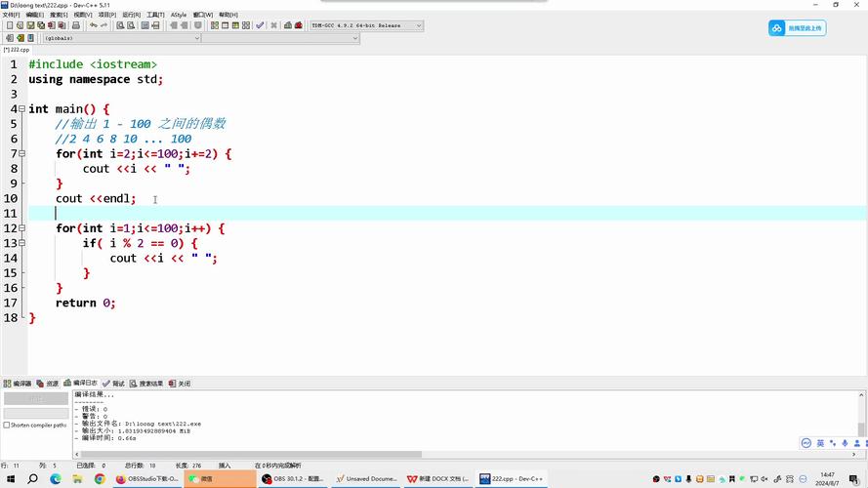Click the Save file toolbar icon

[x=30, y=26]
